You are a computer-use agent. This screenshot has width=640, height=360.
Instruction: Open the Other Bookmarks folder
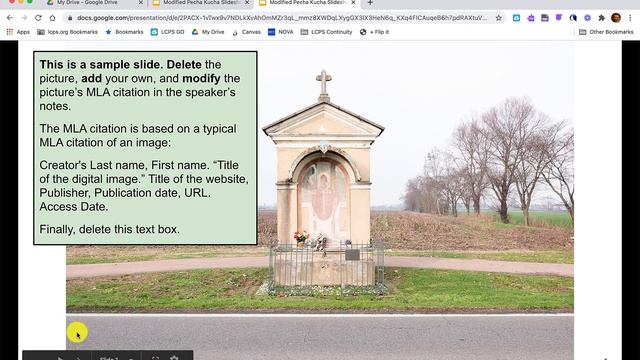(606, 32)
